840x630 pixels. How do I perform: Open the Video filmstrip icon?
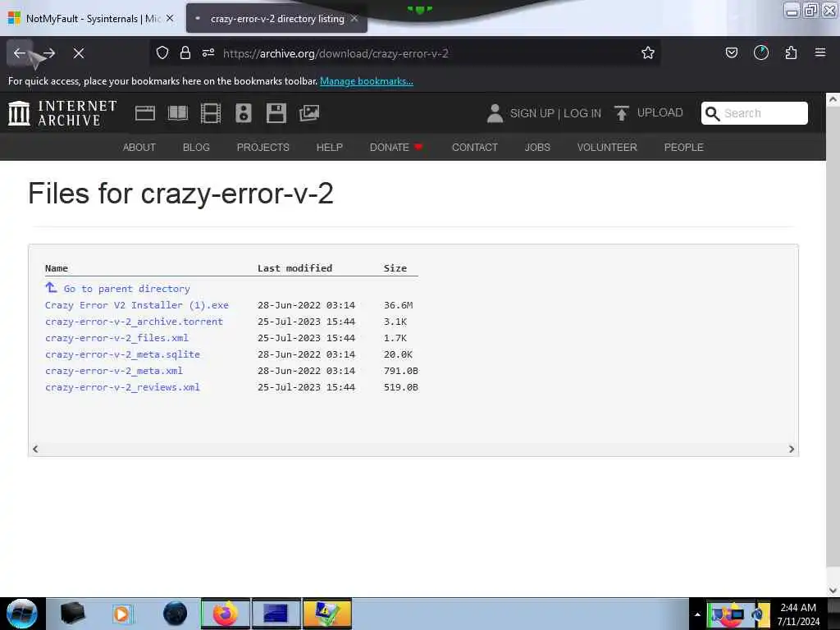211,113
